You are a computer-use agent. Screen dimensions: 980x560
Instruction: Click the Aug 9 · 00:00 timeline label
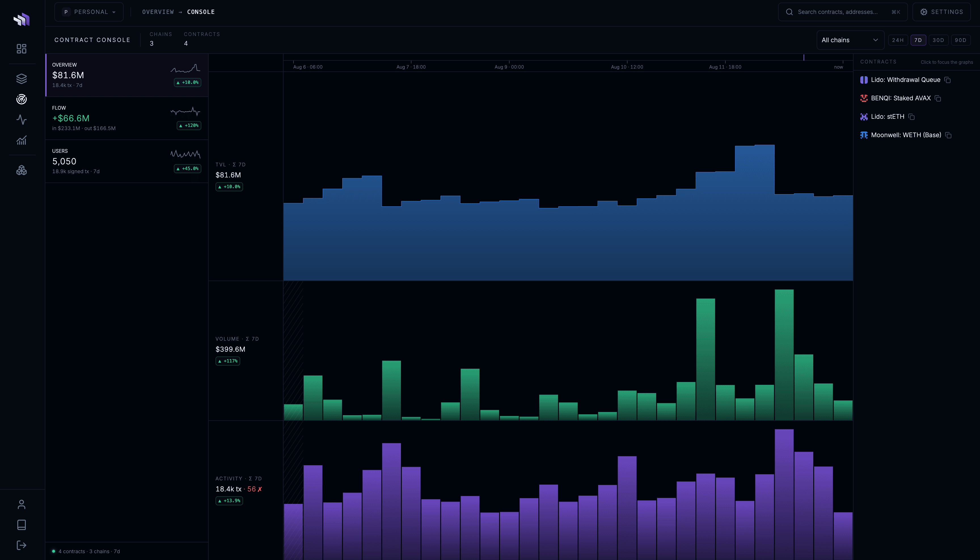[x=509, y=67]
